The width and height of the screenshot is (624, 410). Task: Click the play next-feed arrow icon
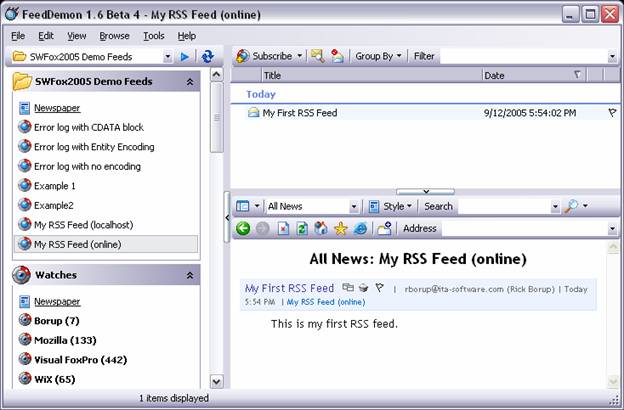(x=185, y=57)
